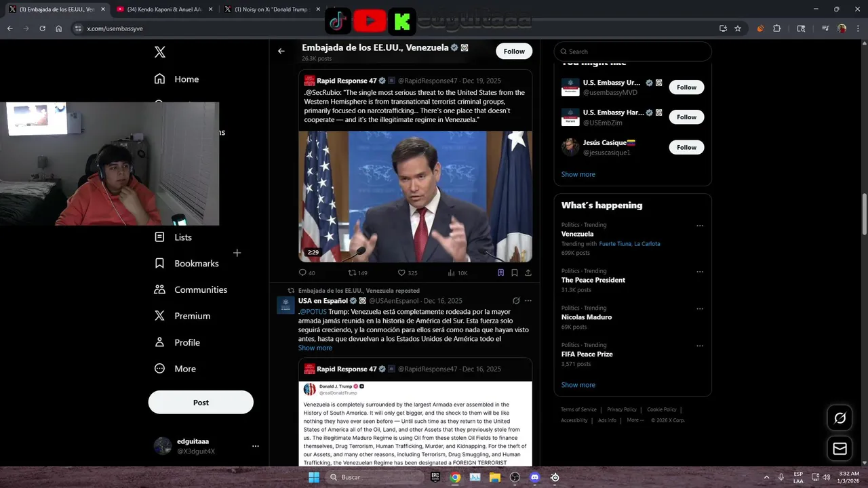868x488 pixels.
Task: Open Epic Games from the taskbar
Action: (x=435, y=477)
